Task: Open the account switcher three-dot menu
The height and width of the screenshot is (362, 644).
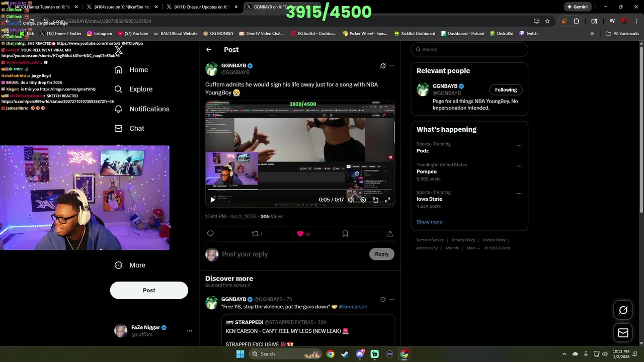Action: point(190,331)
